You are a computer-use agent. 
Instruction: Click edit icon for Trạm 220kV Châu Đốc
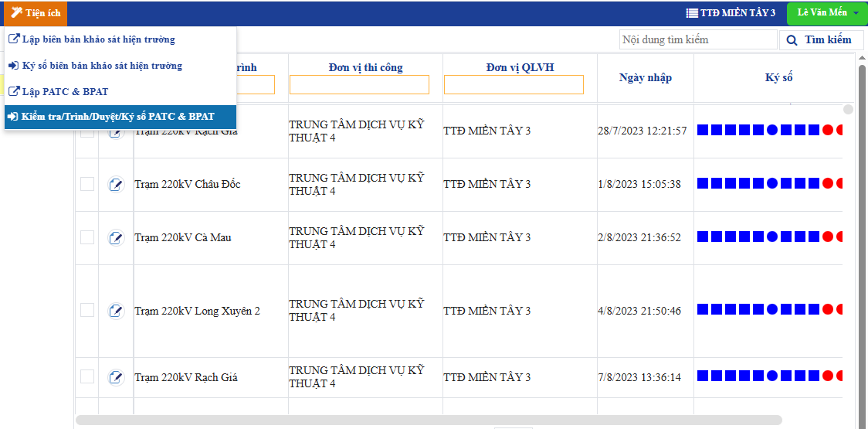tap(116, 185)
